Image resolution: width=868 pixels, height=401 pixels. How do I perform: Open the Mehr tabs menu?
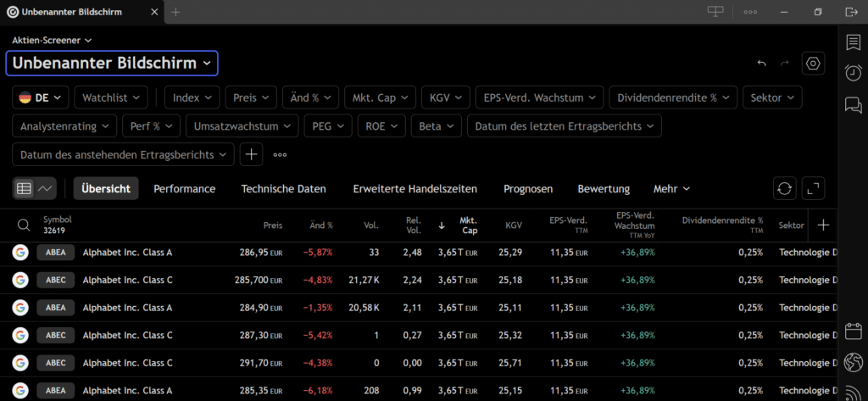(671, 189)
